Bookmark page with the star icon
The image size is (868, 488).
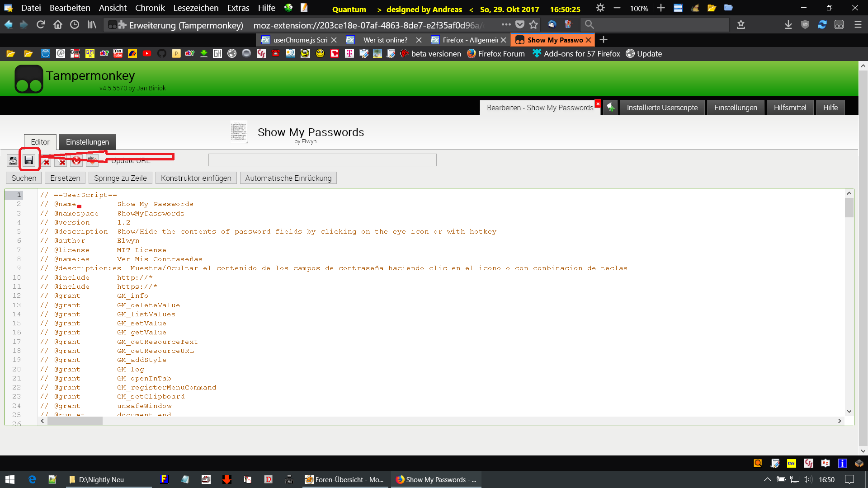click(533, 25)
